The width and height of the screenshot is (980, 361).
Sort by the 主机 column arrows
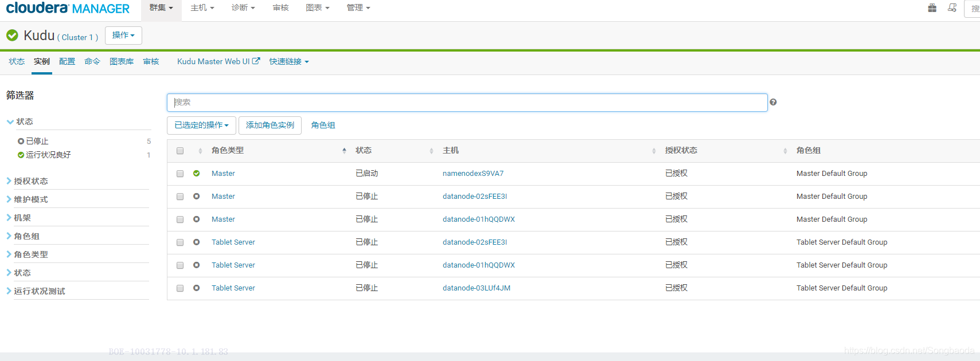pyautogui.click(x=654, y=151)
